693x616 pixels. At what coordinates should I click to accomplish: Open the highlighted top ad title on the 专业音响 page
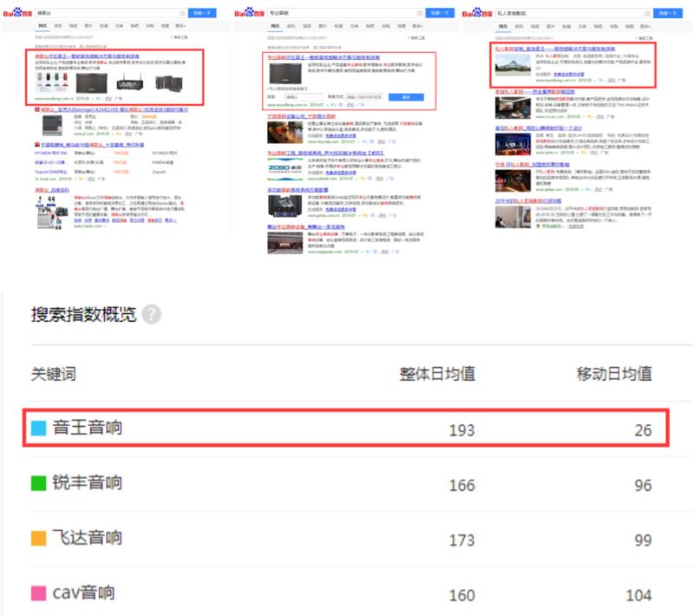324,58
